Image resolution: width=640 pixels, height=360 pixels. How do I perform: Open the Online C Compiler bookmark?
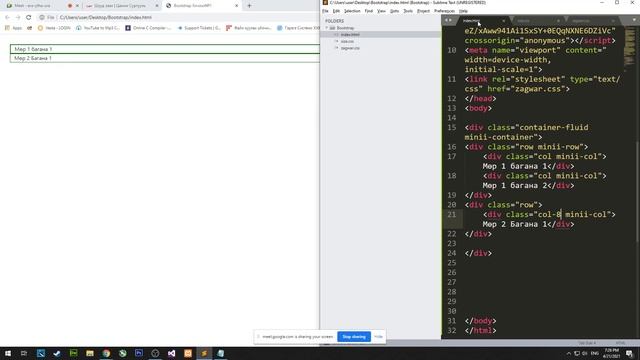pos(149,28)
